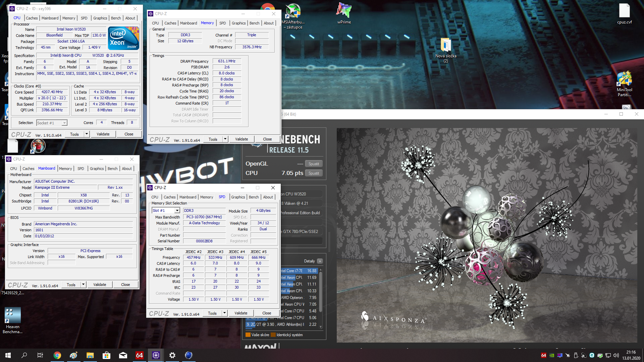Open Tools dropdown arrow in CPU-Z SPD window
The width and height of the screenshot is (644, 362).
pyautogui.click(x=224, y=313)
